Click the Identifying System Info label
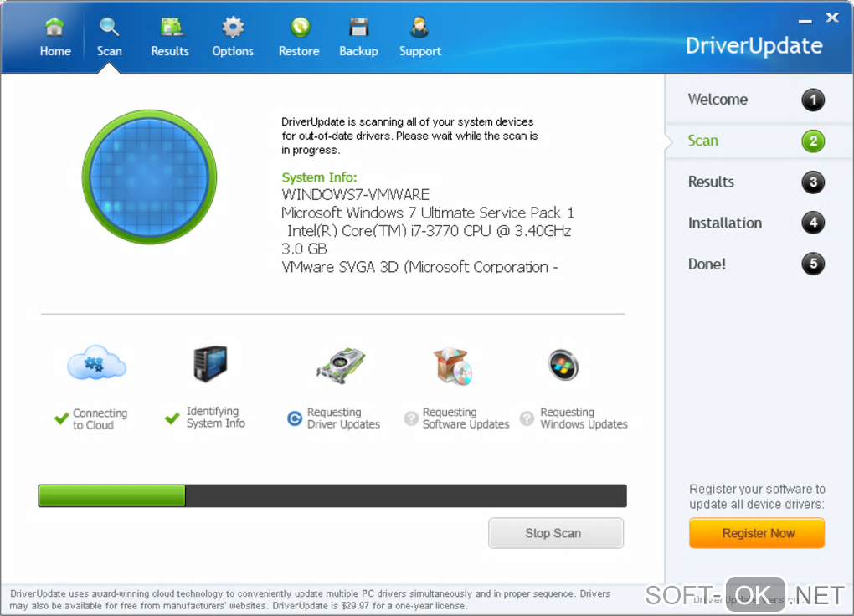The image size is (854, 616). pos(216,417)
